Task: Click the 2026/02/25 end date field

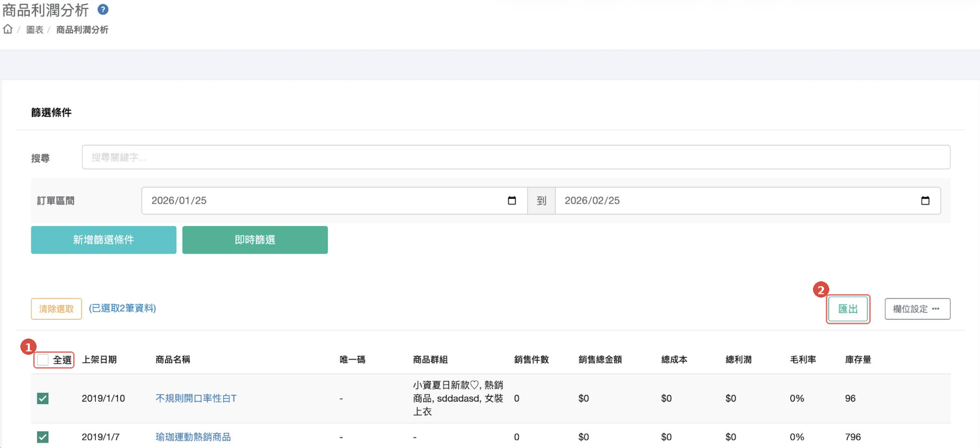Action: [x=735, y=200]
